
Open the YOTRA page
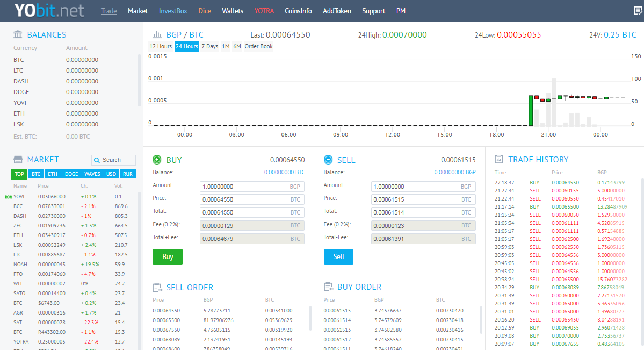(264, 11)
